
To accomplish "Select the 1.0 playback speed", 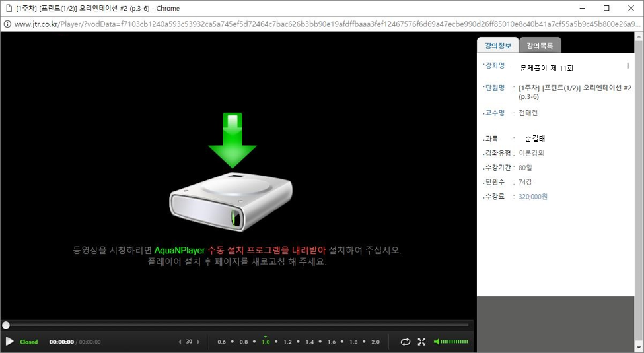I will (x=266, y=342).
